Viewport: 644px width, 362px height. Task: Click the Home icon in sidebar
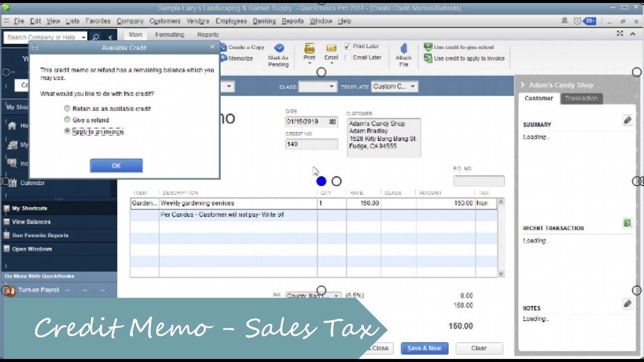tap(12, 126)
